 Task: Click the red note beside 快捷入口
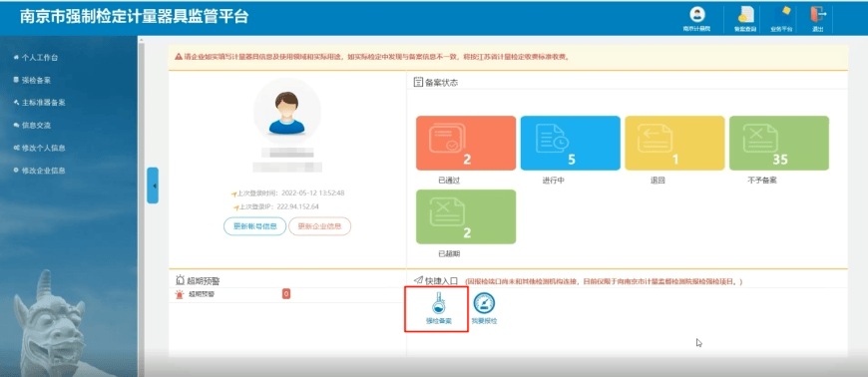click(x=603, y=282)
